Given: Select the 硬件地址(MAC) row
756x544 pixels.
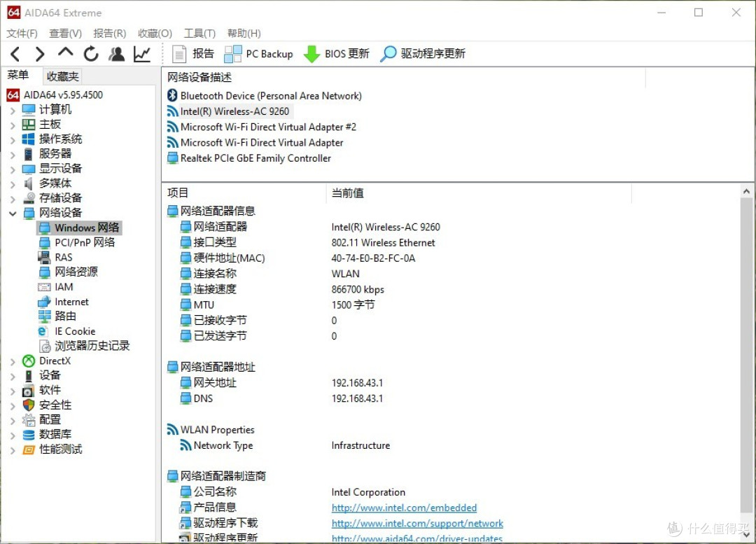Looking at the screenshot, I should click(x=298, y=258).
